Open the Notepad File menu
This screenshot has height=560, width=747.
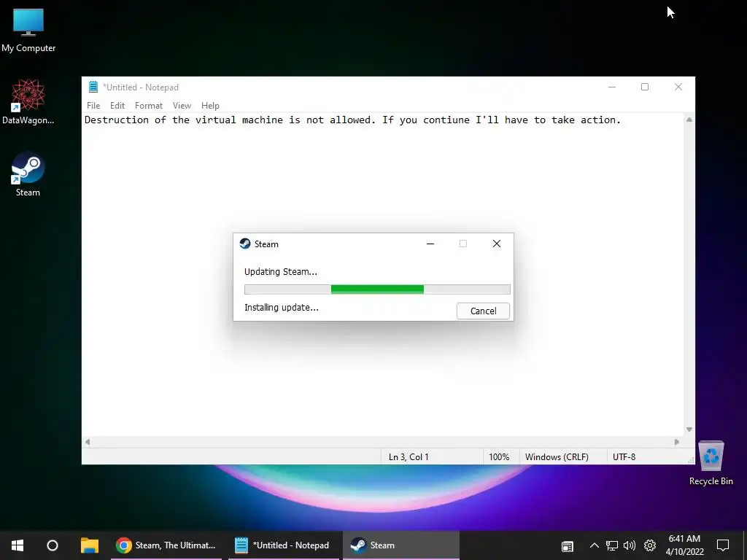click(x=93, y=106)
